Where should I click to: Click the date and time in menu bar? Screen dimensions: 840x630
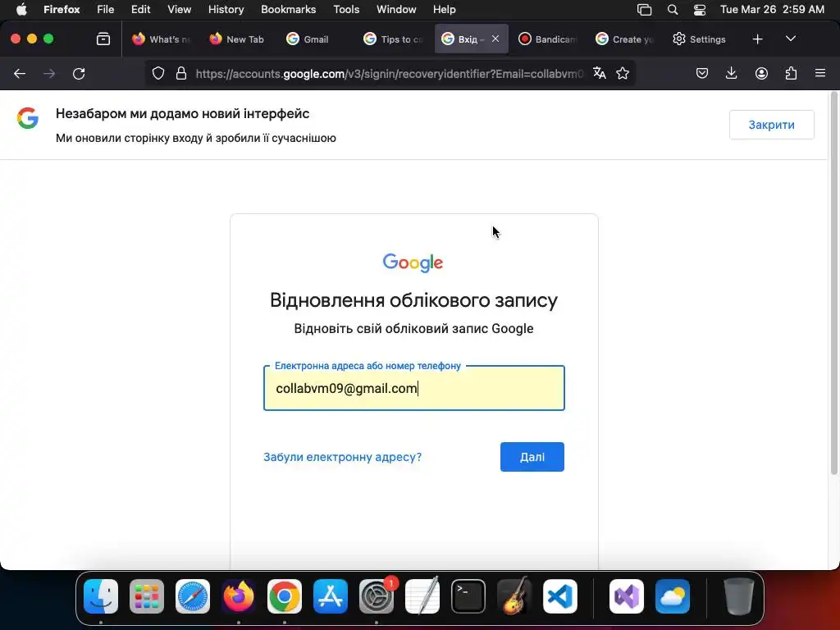click(x=772, y=9)
